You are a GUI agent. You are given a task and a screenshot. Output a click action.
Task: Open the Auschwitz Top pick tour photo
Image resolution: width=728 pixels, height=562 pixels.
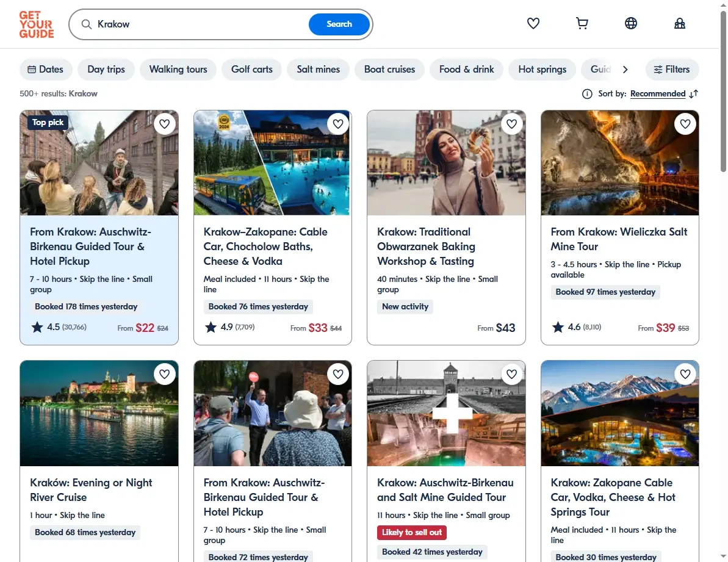(99, 163)
